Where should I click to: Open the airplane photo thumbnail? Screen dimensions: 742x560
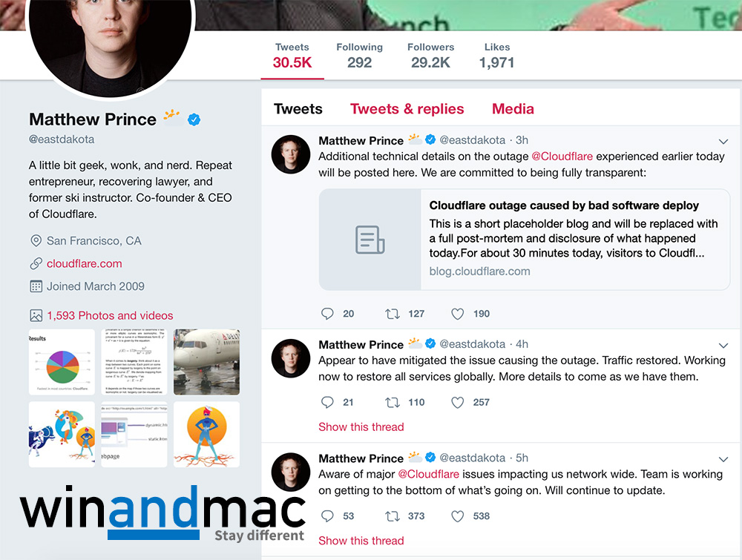click(206, 362)
